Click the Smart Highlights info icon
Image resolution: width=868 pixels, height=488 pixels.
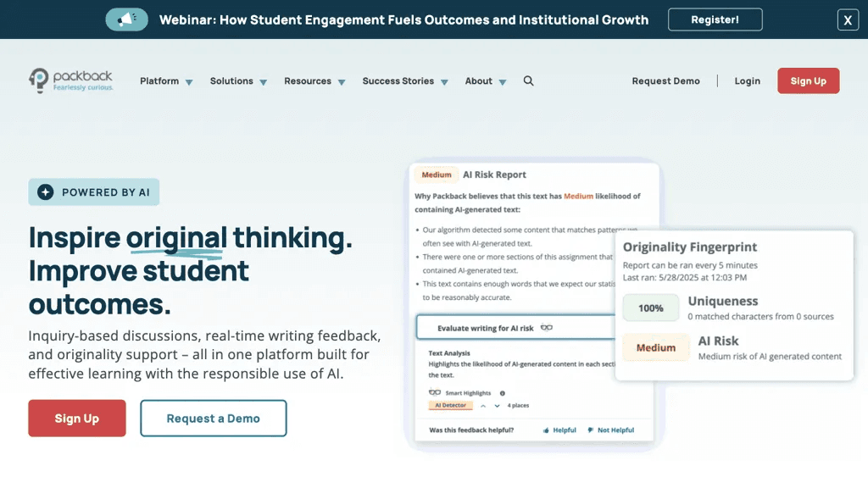tap(503, 393)
